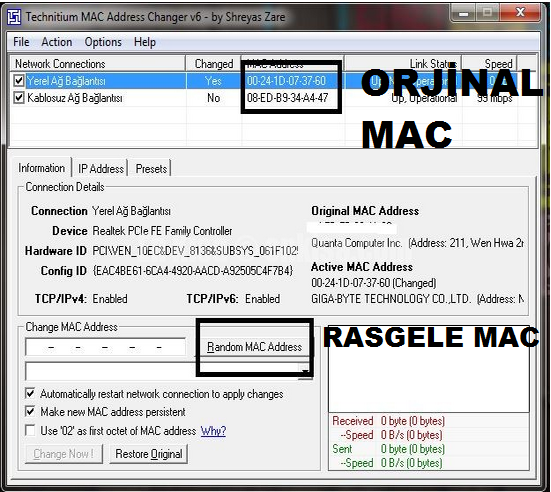Click the Why? link
The width and height of the screenshot is (551, 492).
(x=213, y=430)
